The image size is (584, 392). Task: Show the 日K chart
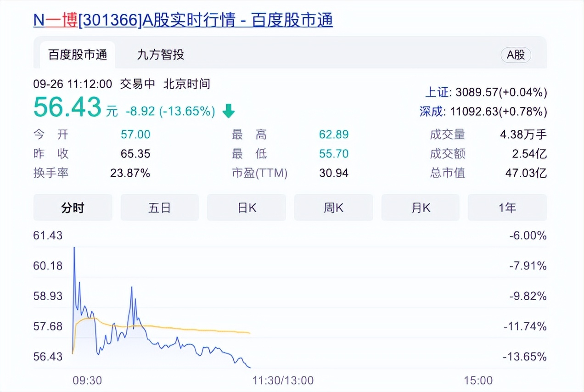(247, 208)
